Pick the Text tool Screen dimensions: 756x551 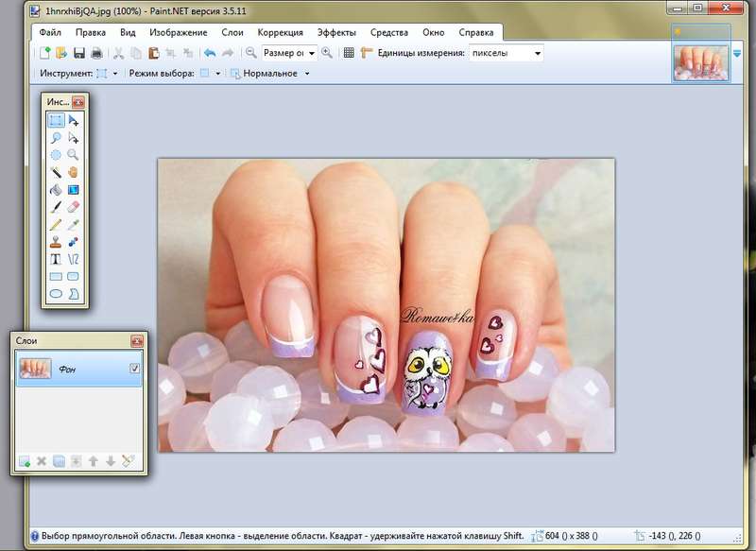[56, 258]
